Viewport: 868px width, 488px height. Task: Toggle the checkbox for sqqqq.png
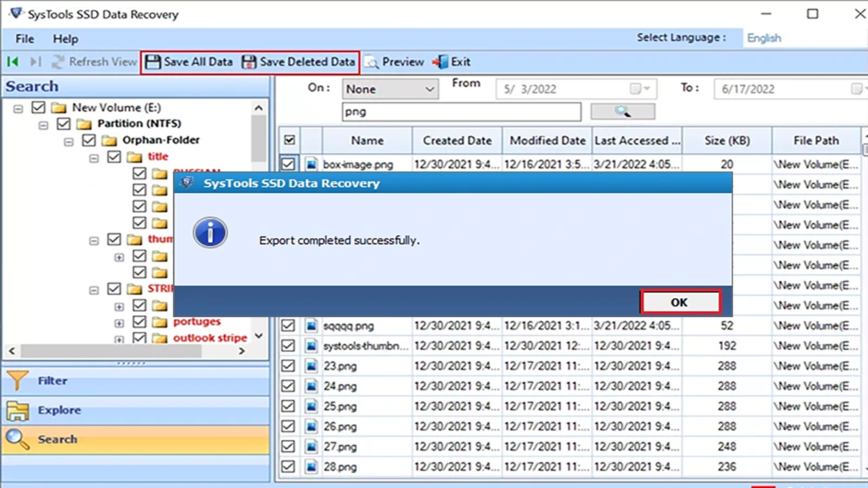tap(288, 325)
